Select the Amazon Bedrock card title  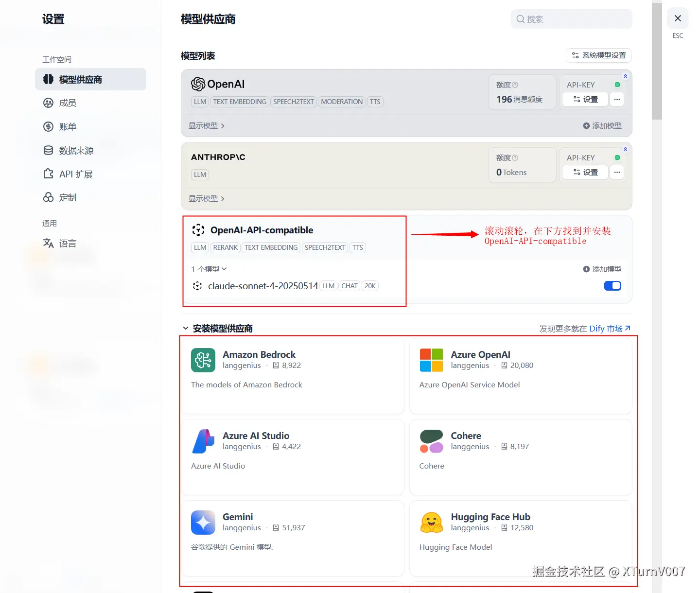tap(259, 354)
